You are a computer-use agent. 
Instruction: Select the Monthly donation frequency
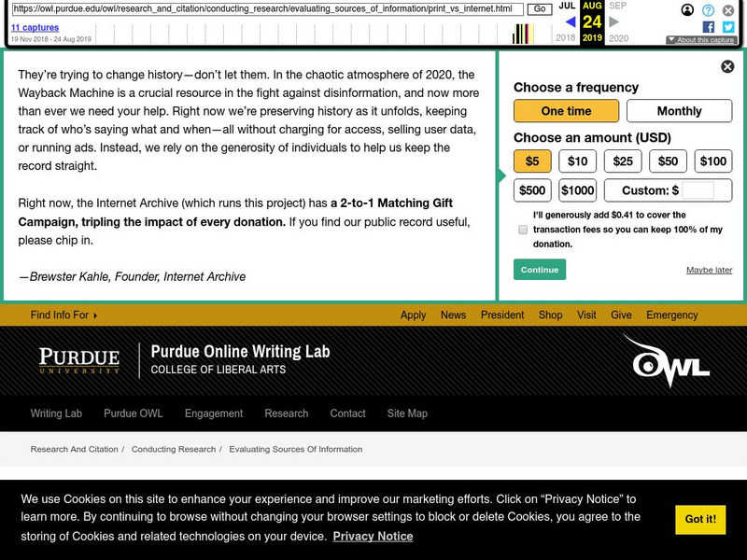680,111
